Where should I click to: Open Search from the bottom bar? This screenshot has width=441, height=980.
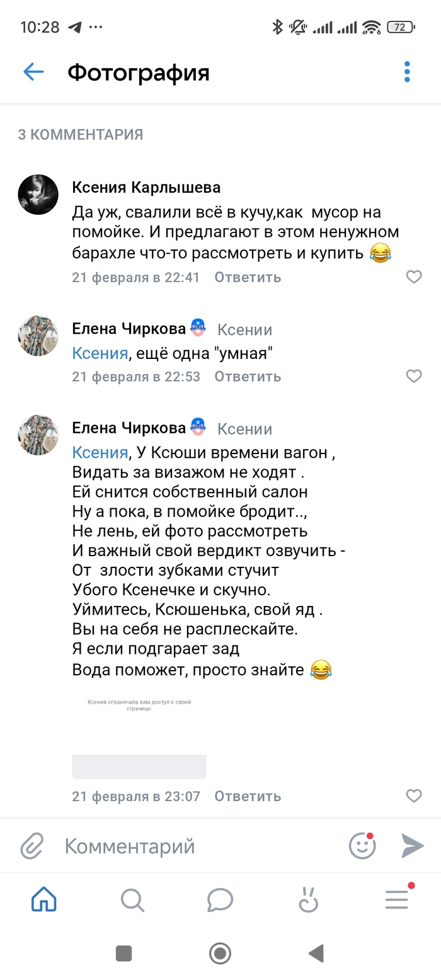[x=132, y=900]
